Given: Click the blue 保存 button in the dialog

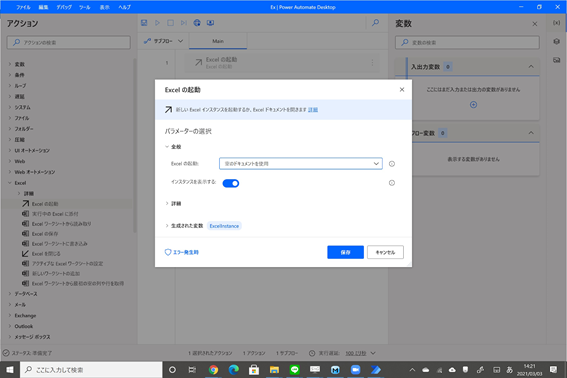Looking at the screenshot, I should point(345,252).
